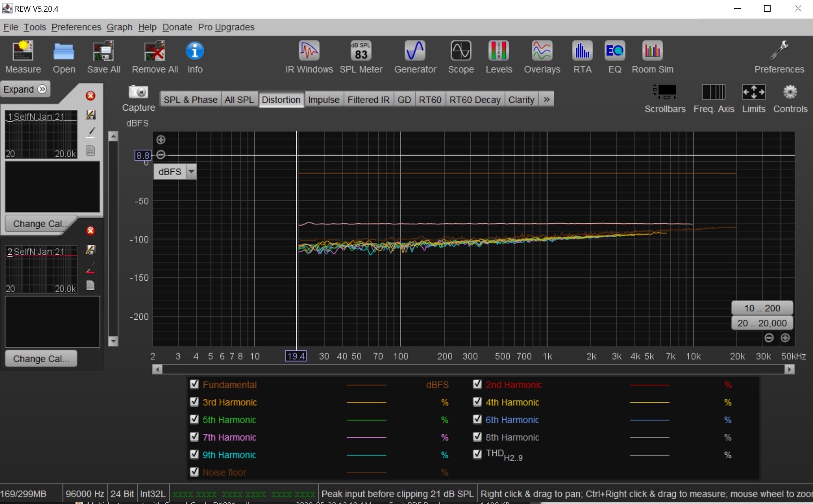Open notes icon for measurement 1

pos(90,151)
